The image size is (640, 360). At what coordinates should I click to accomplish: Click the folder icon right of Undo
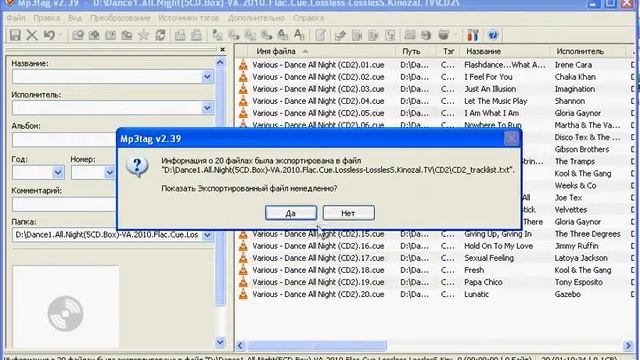[78, 35]
